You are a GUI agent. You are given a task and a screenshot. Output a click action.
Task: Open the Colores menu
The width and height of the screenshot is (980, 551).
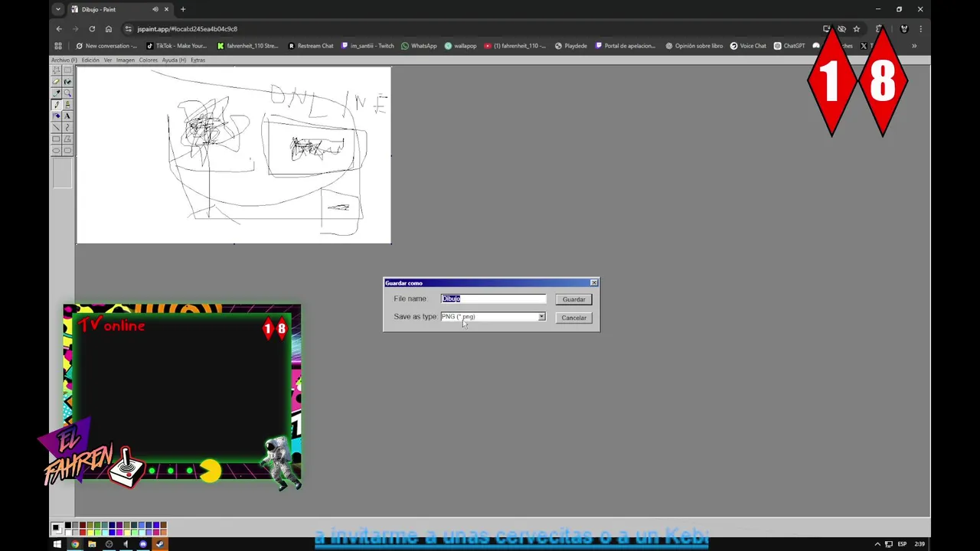click(x=148, y=60)
